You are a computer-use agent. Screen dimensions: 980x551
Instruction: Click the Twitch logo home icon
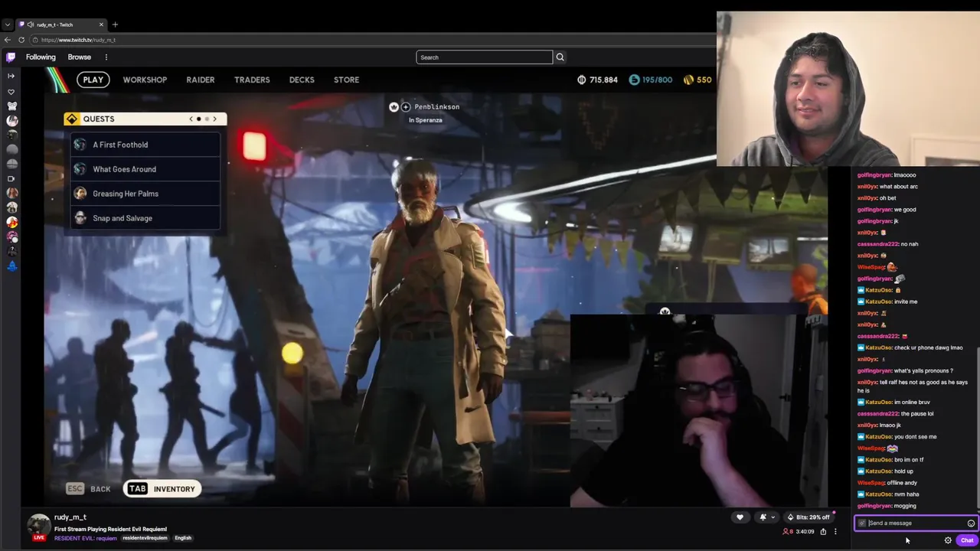click(x=11, y=57)
